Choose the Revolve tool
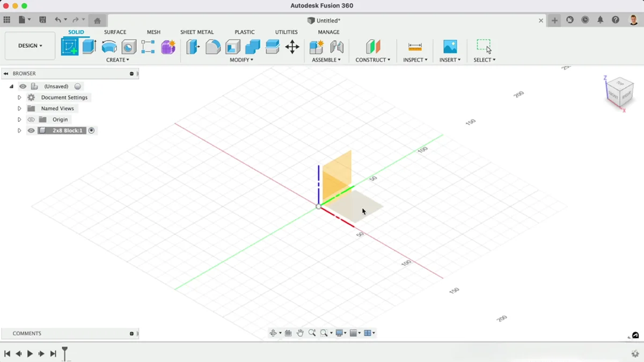This screenshot has width=644, height=362. [x=109, y=47]
